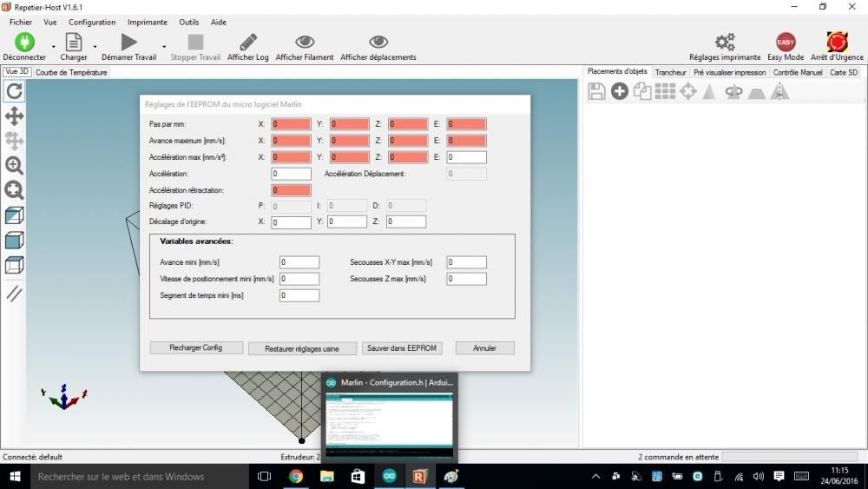868x489 pixels.
Task: Click the zoom in magnifier icon
Action: [15, 166]
